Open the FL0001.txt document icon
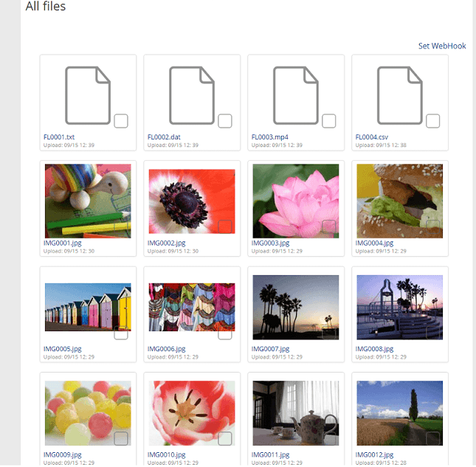Viewport: 476px width, 467px height. point(87,94)
